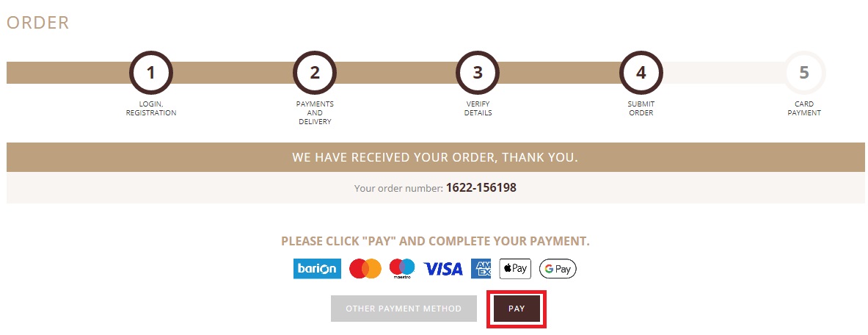Click the American Express logo
The width and height of the screenshot is (868, 335).
point(481,268)
